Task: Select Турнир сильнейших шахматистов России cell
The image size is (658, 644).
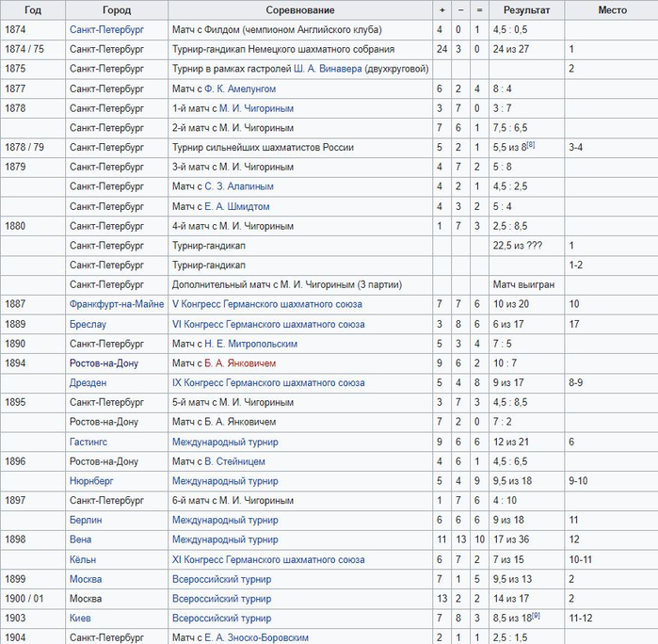Action: pyautogui.click(x=300, y=148)
